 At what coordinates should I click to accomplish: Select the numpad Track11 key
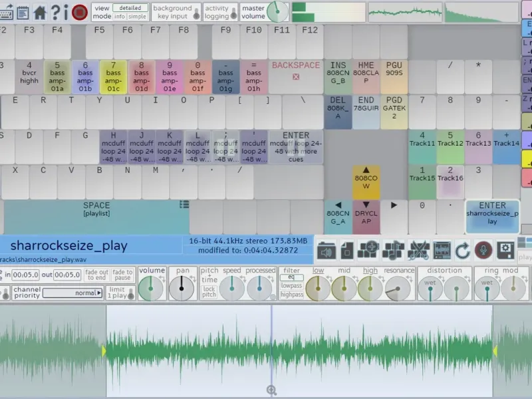click(x=422, y=147)
